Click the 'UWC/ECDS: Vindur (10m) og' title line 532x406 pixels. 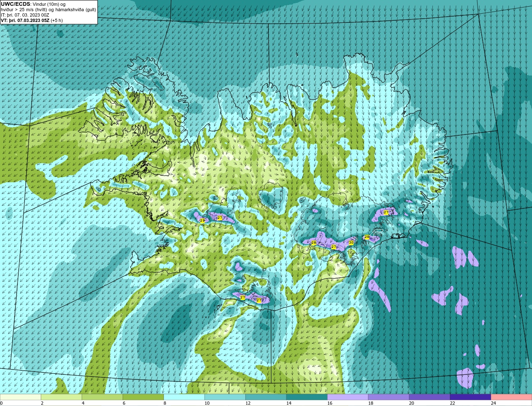[x=33, y=4]
